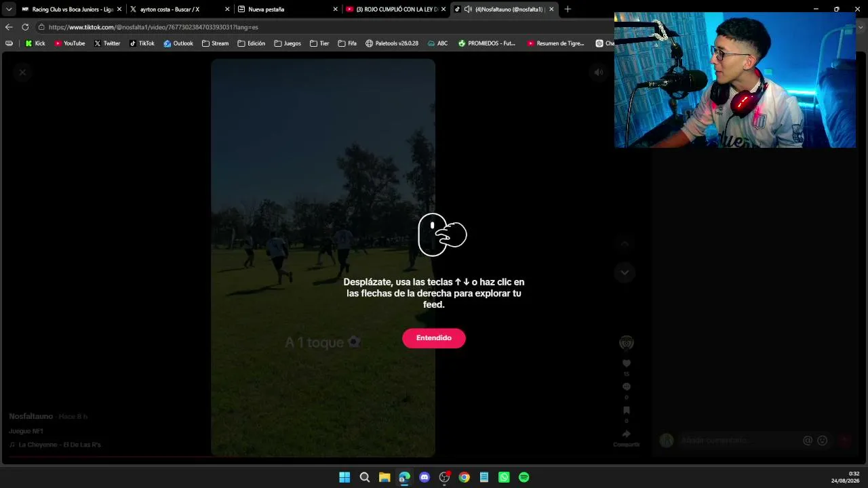Open Discord from taskbar
The width and height of the screenshot is (868, 488).
coord(425,477)
